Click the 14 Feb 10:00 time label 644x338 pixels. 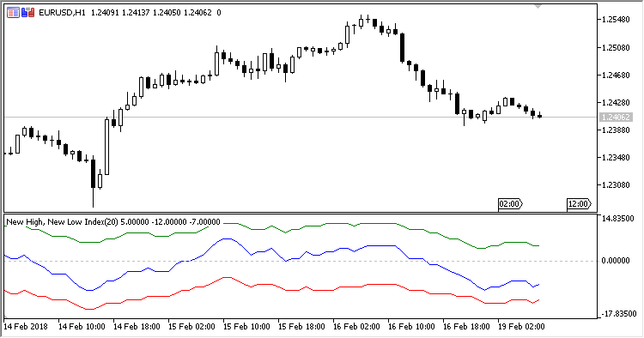(82, 327)
